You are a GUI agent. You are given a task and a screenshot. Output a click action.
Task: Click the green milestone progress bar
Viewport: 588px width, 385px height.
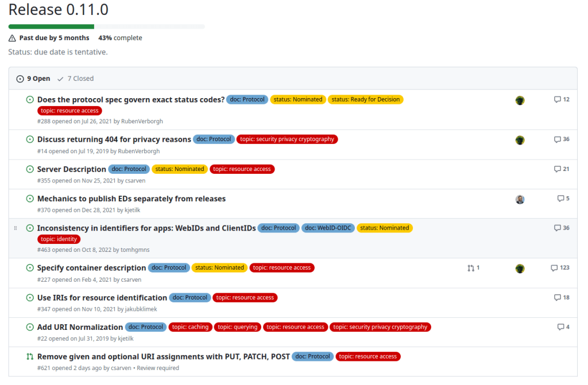[x=51, y=26]
